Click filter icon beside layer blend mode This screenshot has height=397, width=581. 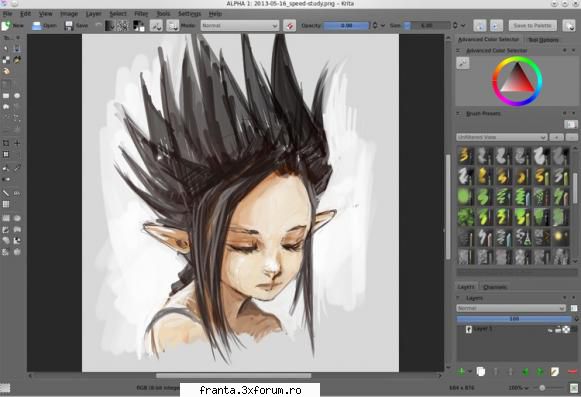(574, 308)
